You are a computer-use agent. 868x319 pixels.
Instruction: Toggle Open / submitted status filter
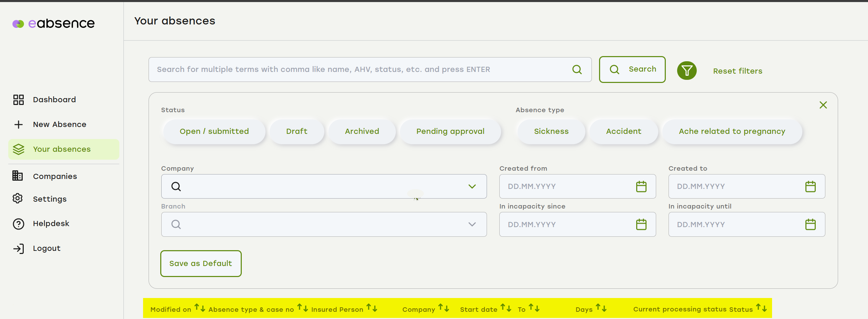[214, 131]
